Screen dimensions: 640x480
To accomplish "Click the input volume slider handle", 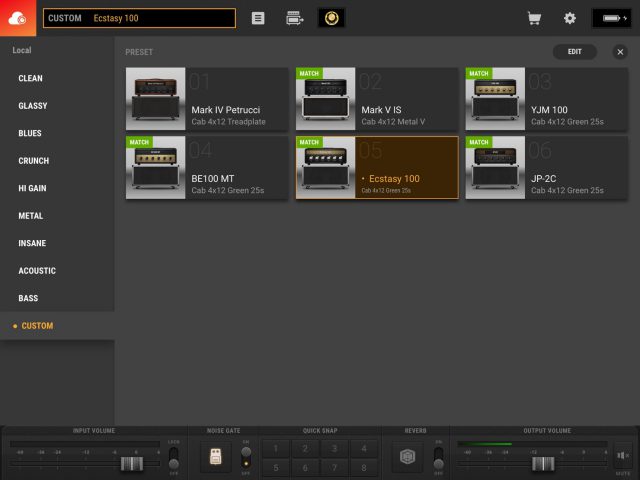I will coord(132,464).
